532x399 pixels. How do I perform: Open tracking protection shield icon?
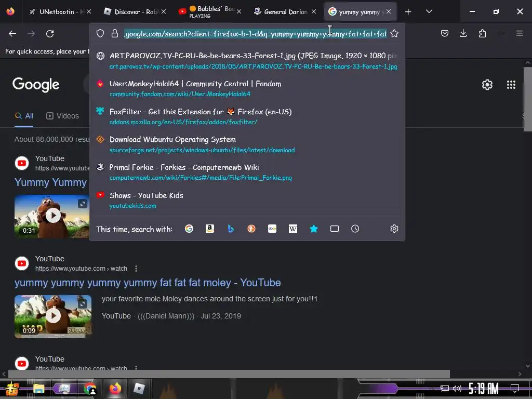tap(100, 33)
